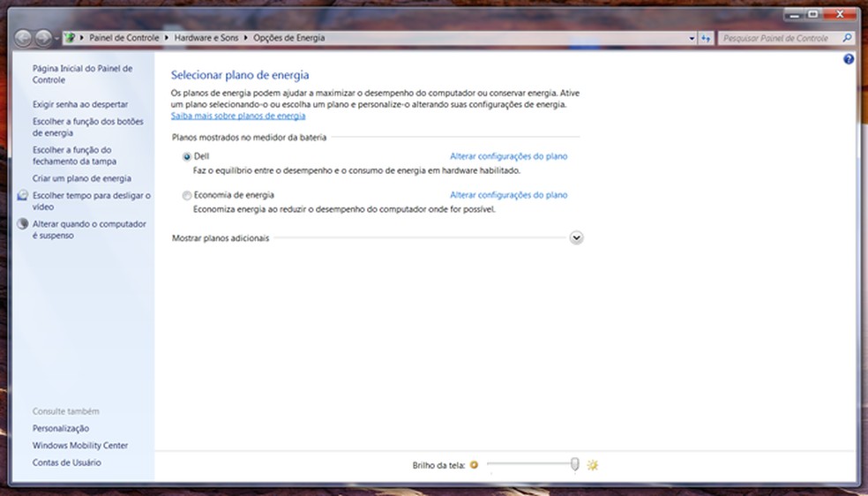Go to the 'Hardware e Sons' breadcrumb
868x496 pixels.
click(206, 38)
